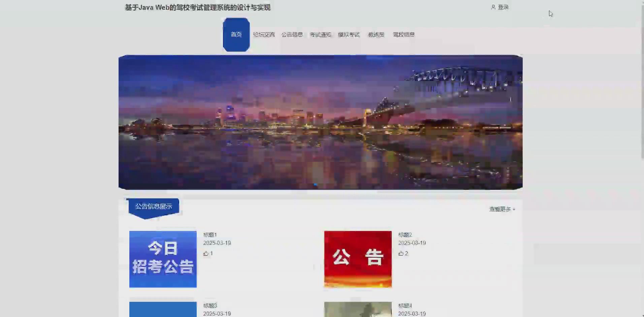Screen dimensions: 644x317
Task: Select the 模拟考试 navigation item
Action: click(x=348, y=34)
